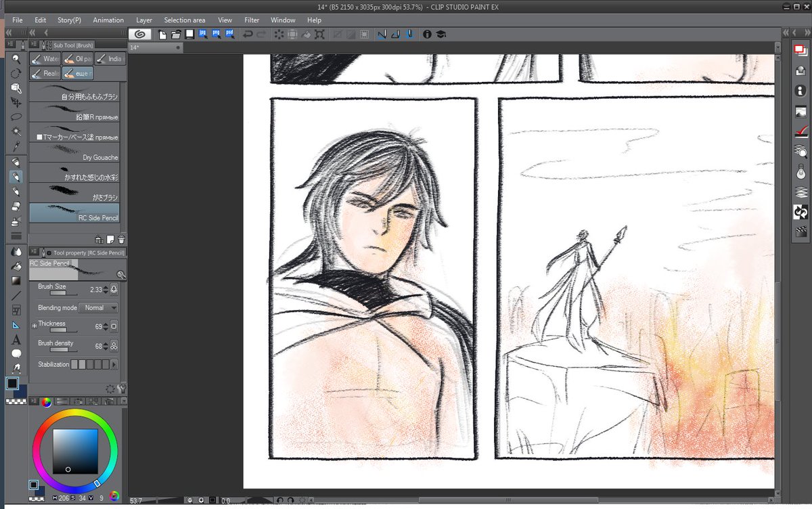Open sub tool detail wrench icon
The image size is (812, 509).
click(121, 389)
